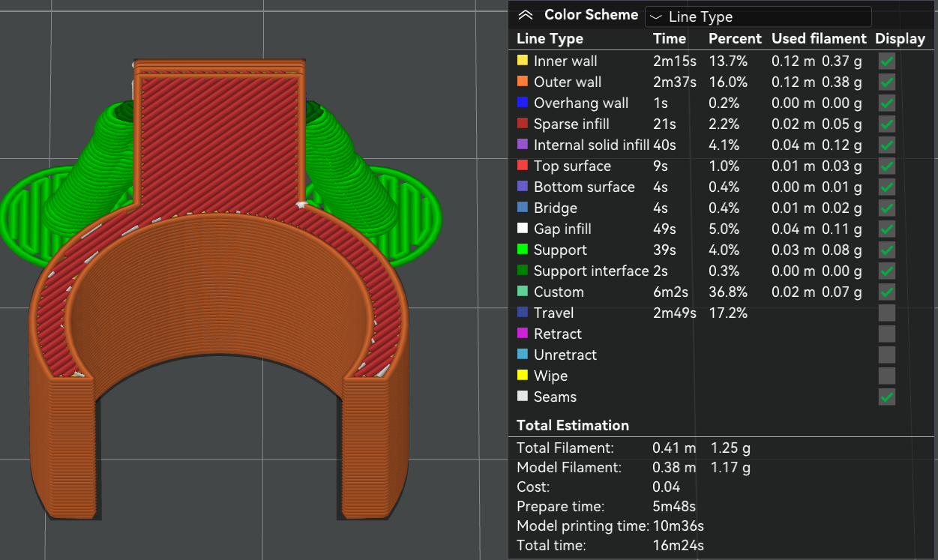Viewport: 938px width, 560px height.
Task: Click the cyan Unretract color swatch
Action: click(x=523, y=355)
